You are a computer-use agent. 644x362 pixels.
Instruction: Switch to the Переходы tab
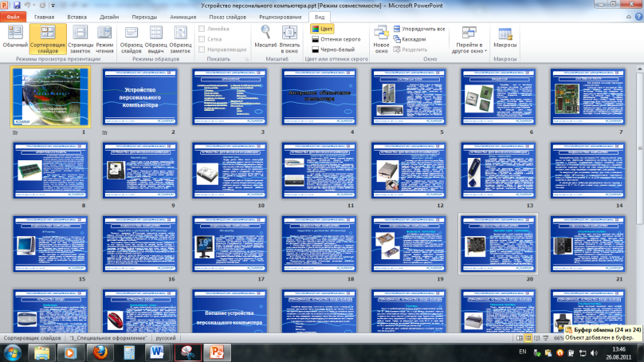click(x=144, y=17)
